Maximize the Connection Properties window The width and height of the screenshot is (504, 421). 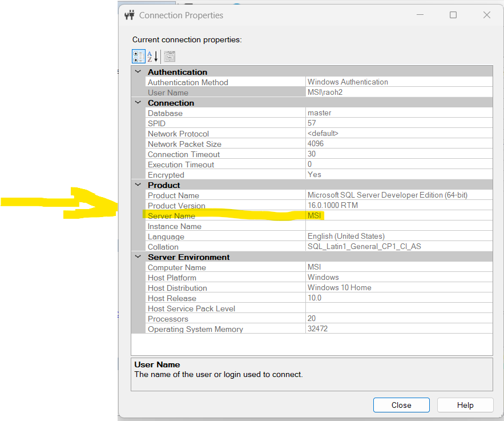coord(453,15)
